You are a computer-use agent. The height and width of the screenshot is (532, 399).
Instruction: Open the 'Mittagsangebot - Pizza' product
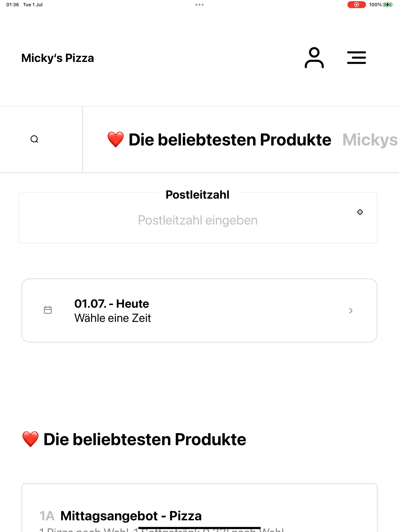[131, 516]
